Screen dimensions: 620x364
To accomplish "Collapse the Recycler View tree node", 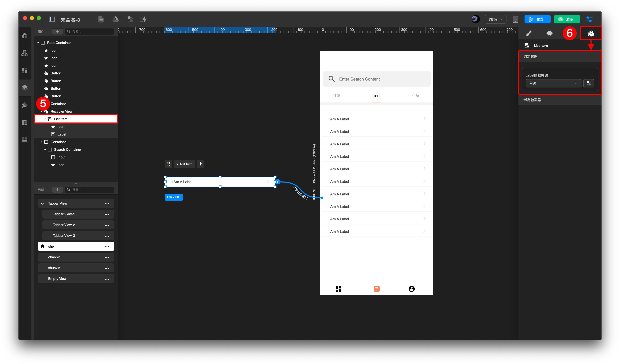I will (x=42, y=111).
